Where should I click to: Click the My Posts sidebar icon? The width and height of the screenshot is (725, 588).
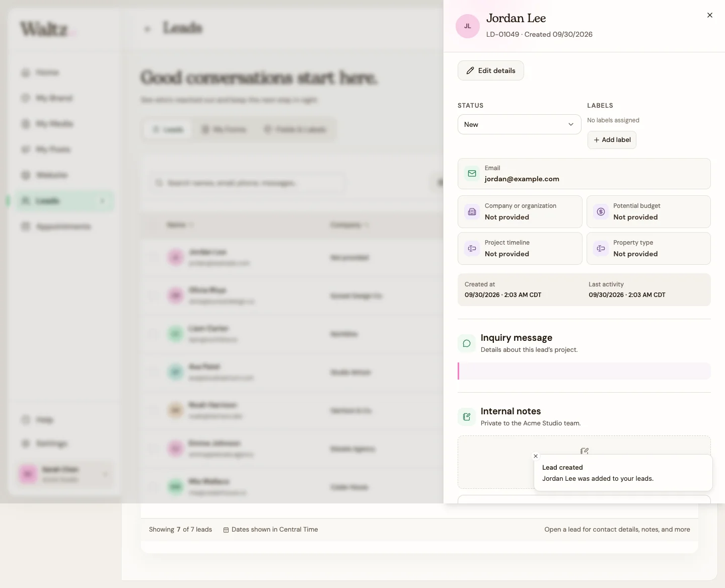tap(26, 149)
